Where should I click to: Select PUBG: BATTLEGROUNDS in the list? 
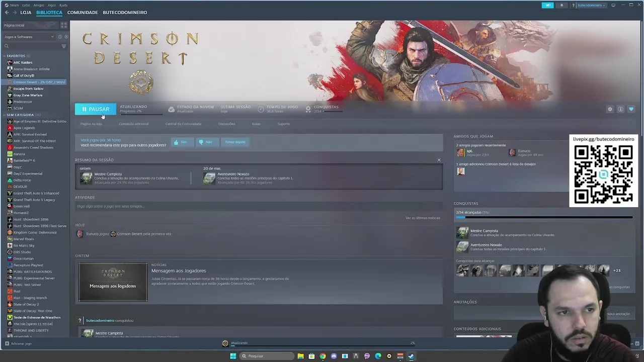[x=33, y=271]
